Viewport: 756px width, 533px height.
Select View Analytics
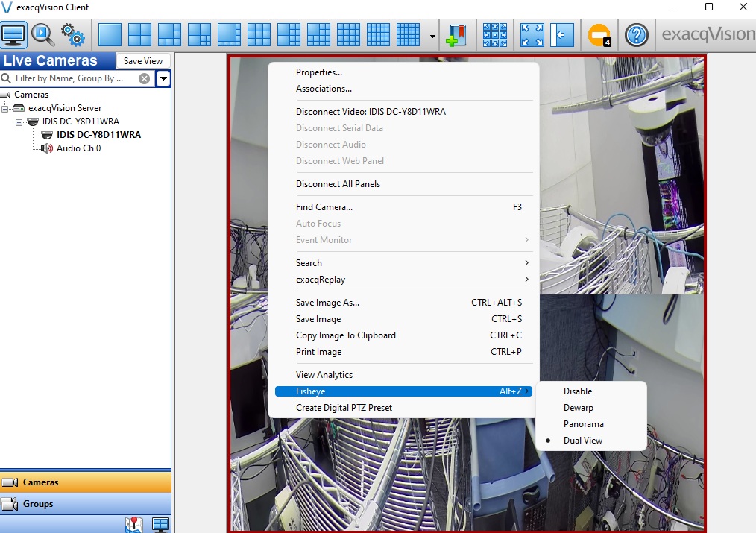pos(404,375)
